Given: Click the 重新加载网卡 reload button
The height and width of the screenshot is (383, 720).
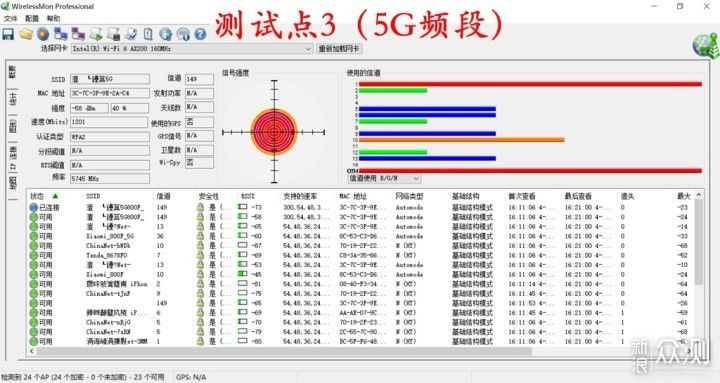Looking at the screenshot, I should [339, 49].
